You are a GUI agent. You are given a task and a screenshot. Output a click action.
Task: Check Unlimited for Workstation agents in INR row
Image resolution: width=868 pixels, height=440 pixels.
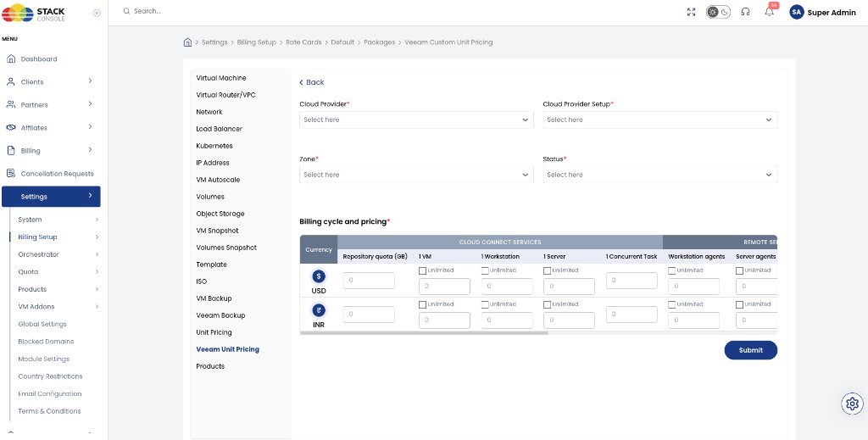coord(671,304)
